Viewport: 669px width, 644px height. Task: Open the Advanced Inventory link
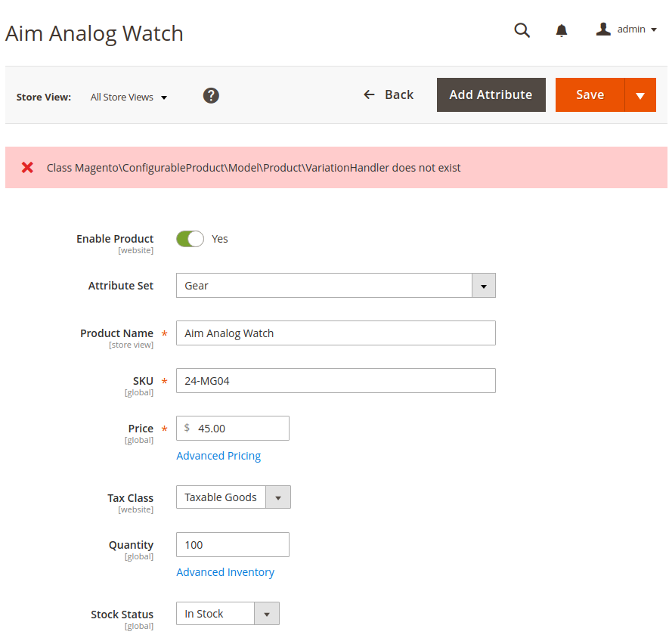[225, 572]
